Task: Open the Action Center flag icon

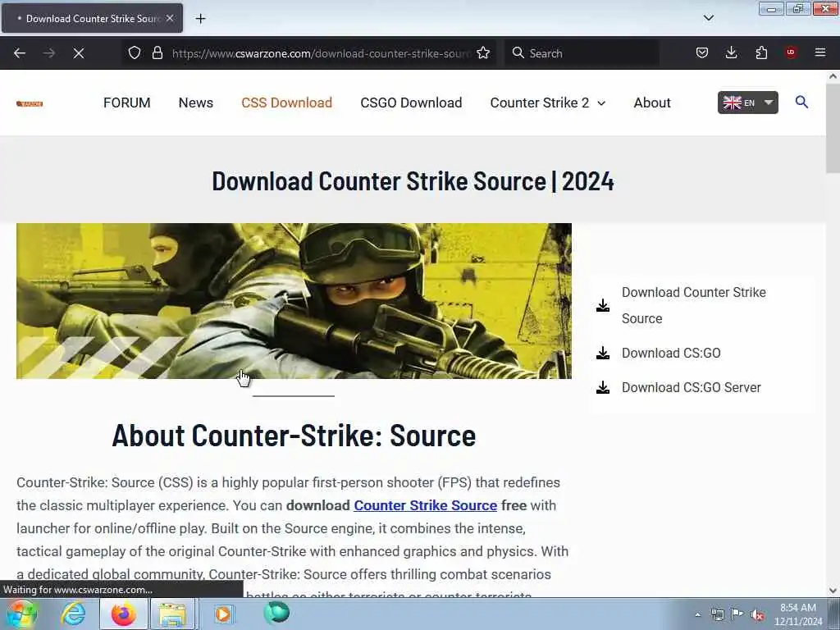Action: 737,614
